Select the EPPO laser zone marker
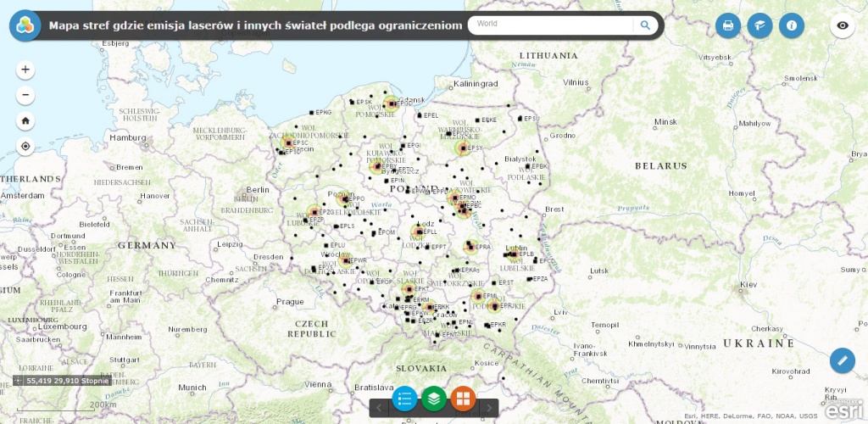The height and width of the screenshot is (424, 868). click(x=344, y=198)
